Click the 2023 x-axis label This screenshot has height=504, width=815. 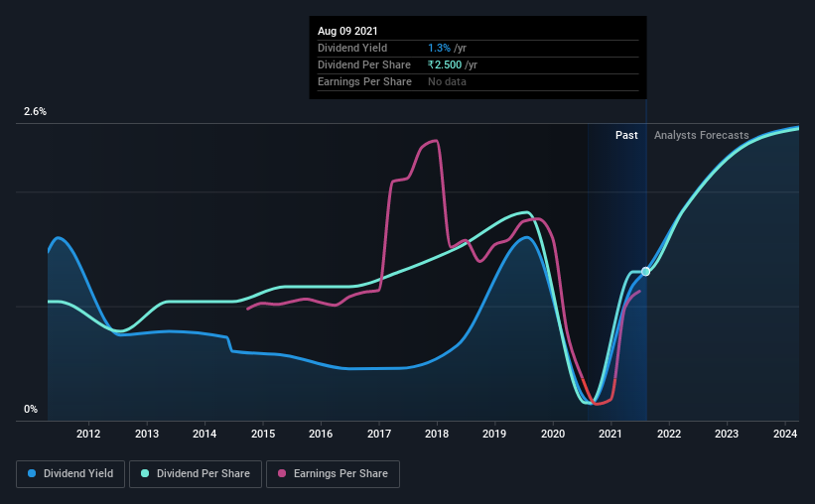point(727,434)
